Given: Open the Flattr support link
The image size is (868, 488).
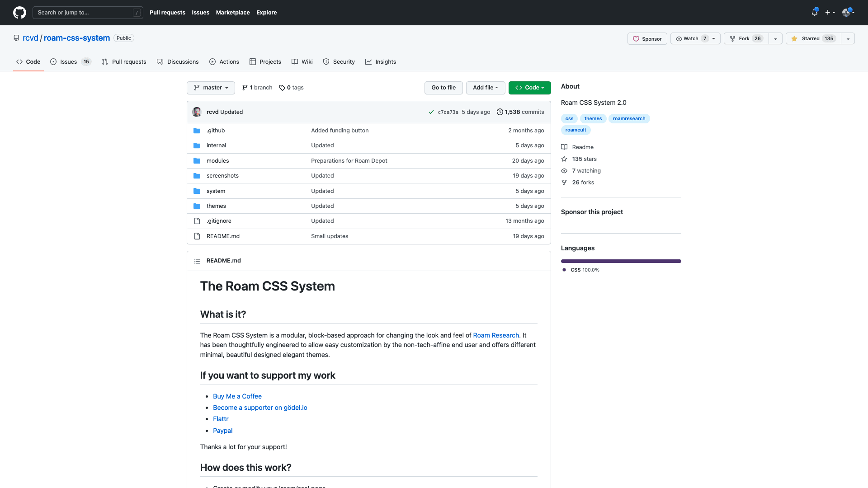Looking at the screenshot, I should tap(221, 419).
